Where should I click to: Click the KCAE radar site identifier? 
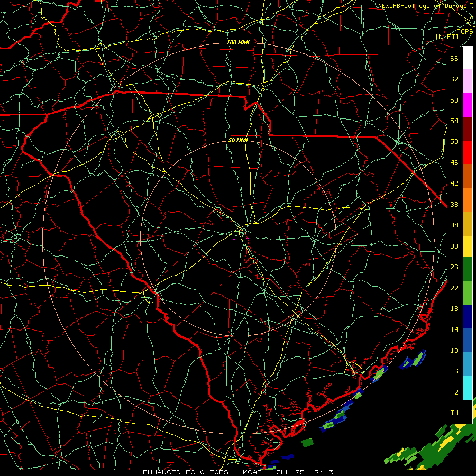click(x=252, y=472)
